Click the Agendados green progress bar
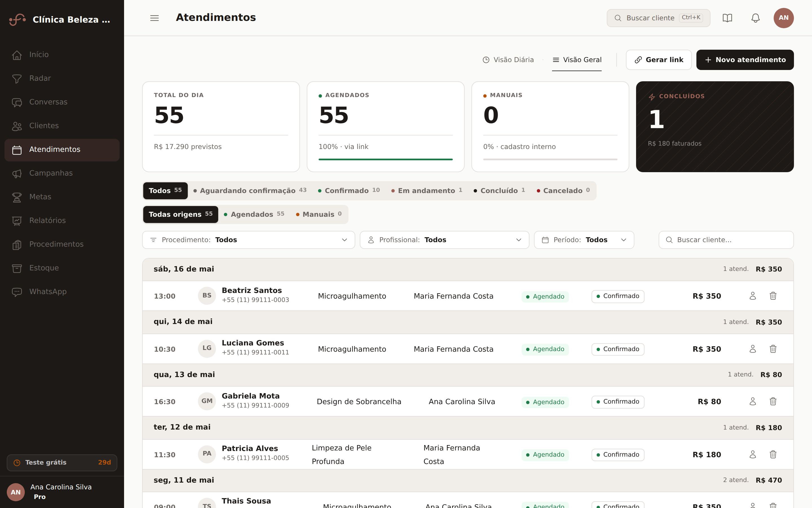This screenshot has width=812, height=508. click(385, 159)
